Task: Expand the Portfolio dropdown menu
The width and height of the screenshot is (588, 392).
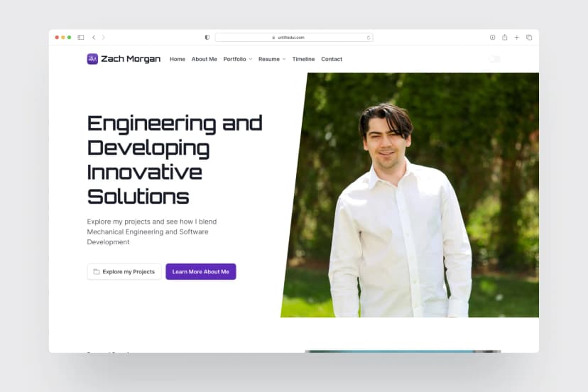Action: [238, 59]
